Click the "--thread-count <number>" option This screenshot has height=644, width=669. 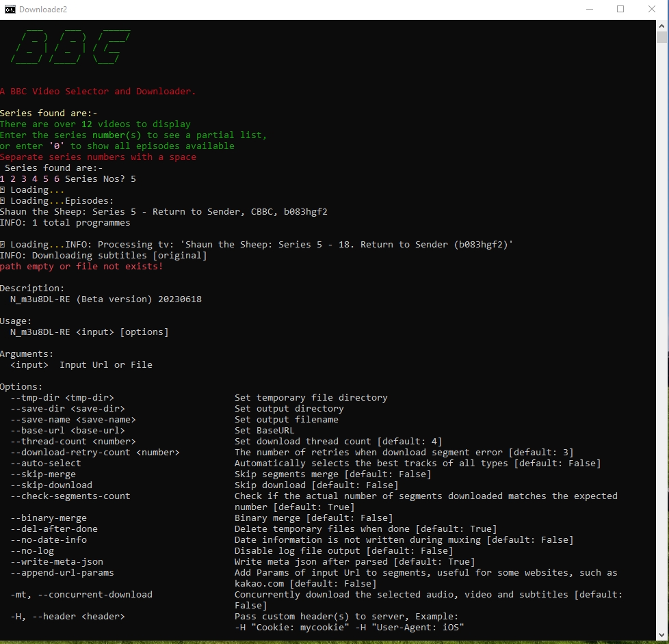click(x=73, y=442)
